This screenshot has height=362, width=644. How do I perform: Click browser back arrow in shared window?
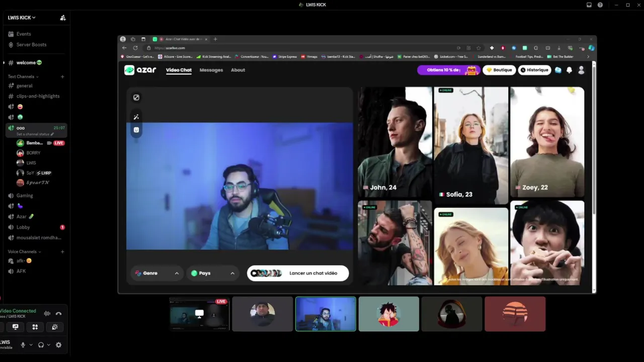(x=125, y=48)
